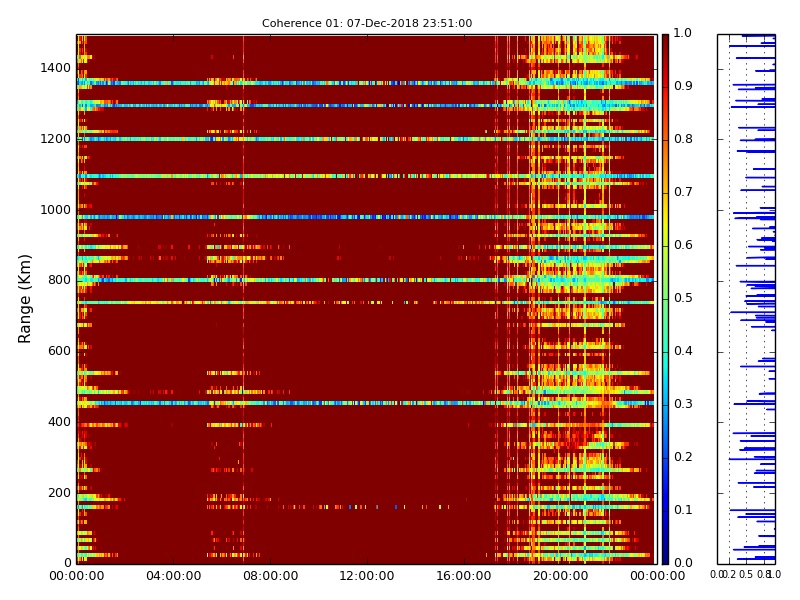
Task: Click the 0.9 colorbar value label
Action: coord(682,86)
